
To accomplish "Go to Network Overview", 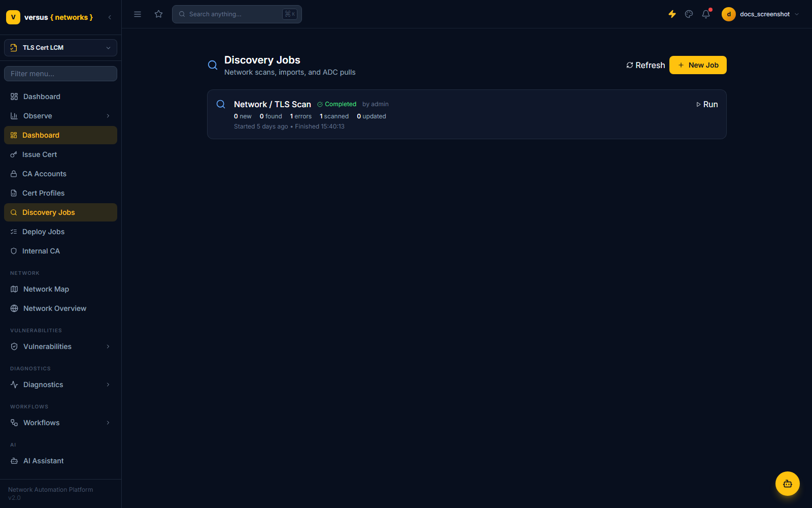I will pos(60,308).
